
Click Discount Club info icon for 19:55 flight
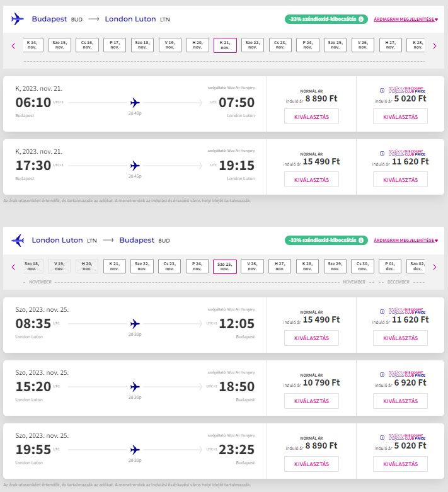(382, 438)
